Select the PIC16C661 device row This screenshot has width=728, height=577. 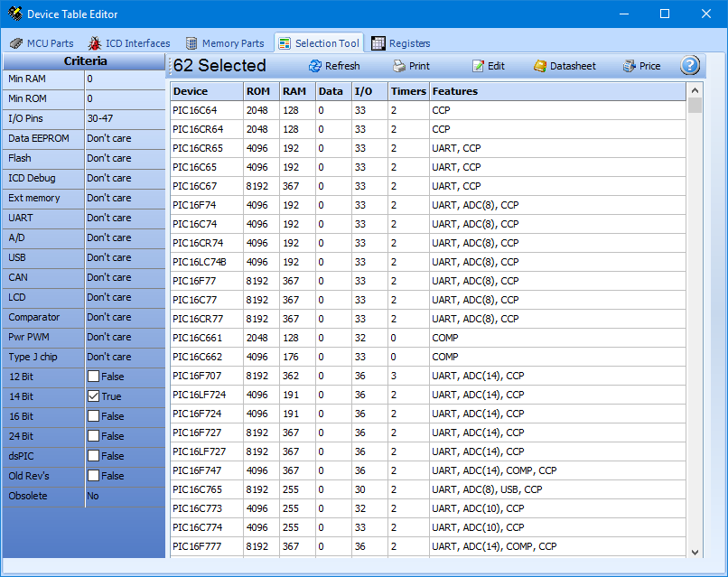click(428, 338)
